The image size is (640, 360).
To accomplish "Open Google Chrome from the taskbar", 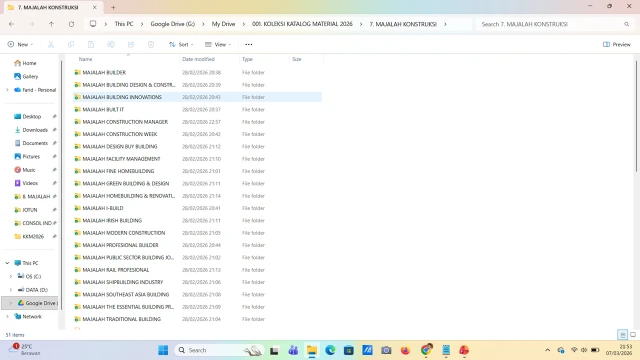I will (x=426, y=350).
